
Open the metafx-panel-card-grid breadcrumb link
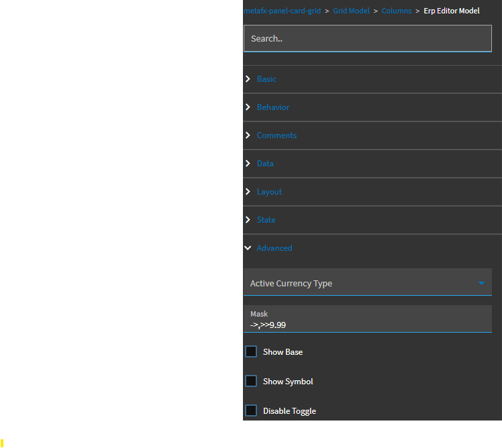(x=282, y=11)
